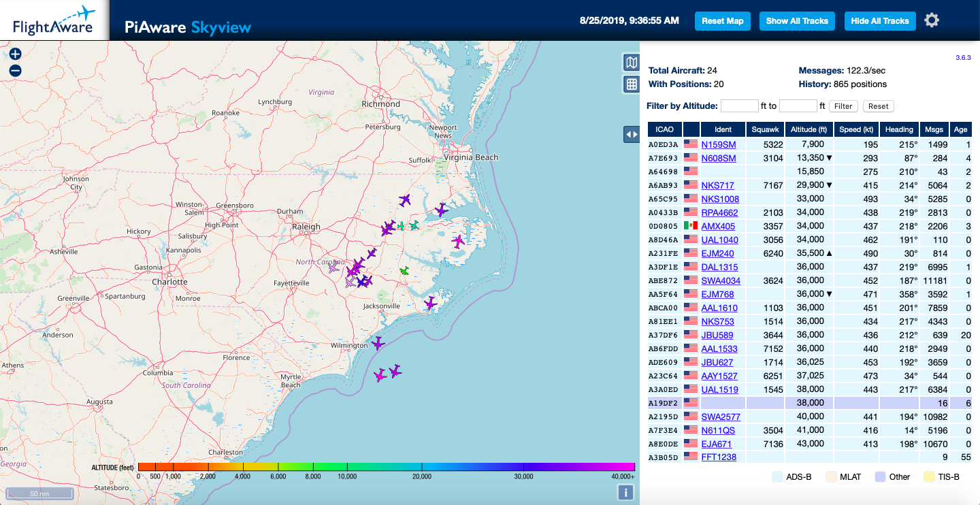The image size is (980, 505).
Task: Open UAL1519 flight link
Action: click(720, 389)
